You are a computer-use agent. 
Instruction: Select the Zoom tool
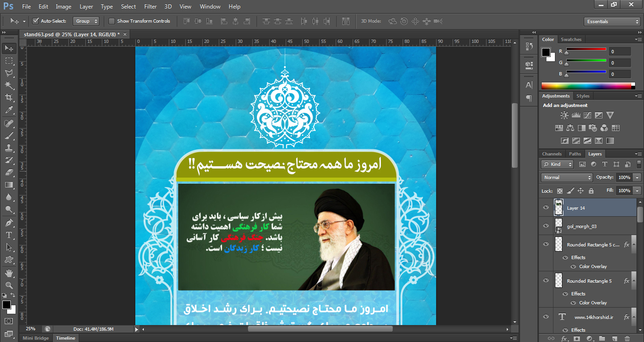point(9,285)
